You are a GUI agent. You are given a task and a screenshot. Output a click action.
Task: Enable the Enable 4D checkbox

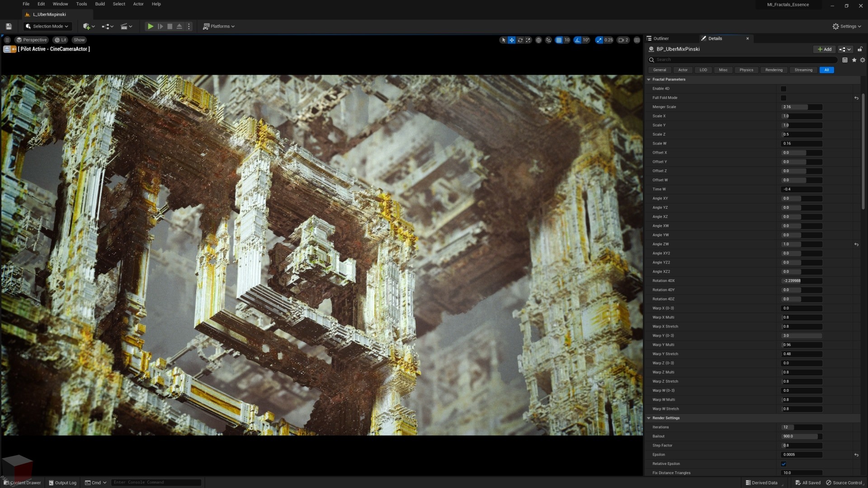point(783,89)
